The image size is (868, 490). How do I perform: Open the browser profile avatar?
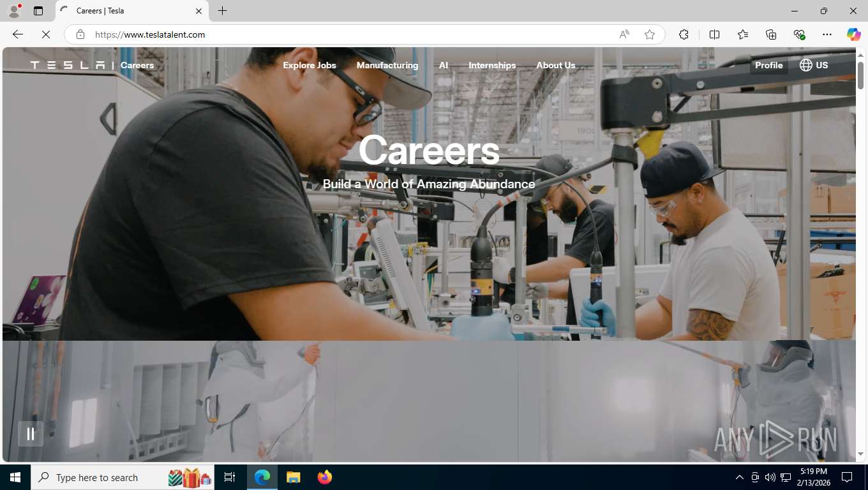tap(14, 11)
